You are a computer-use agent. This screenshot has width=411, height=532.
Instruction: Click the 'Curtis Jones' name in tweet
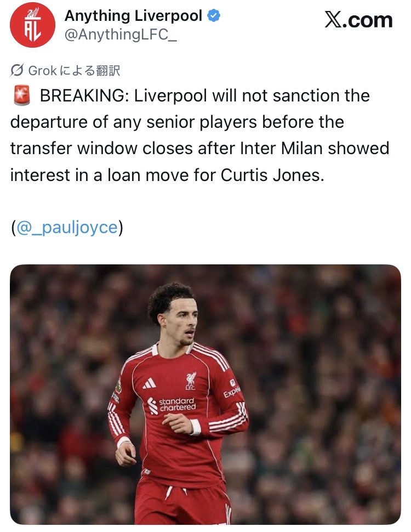pyautogui.click(x=272, y=175)
